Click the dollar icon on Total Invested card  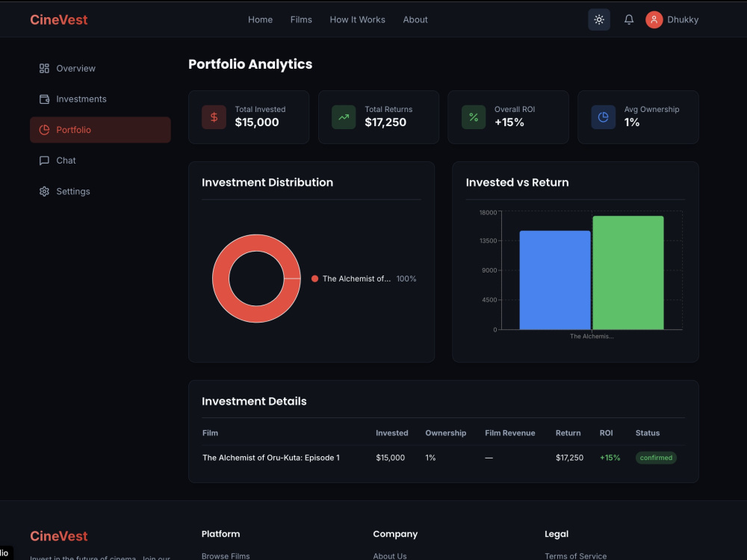point(214,117)
